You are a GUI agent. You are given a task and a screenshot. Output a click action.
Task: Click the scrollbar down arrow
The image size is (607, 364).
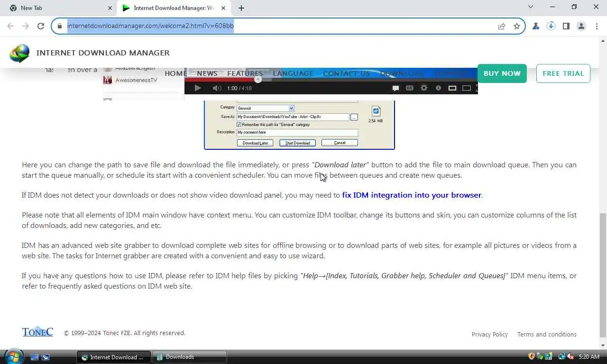point(603,346)
